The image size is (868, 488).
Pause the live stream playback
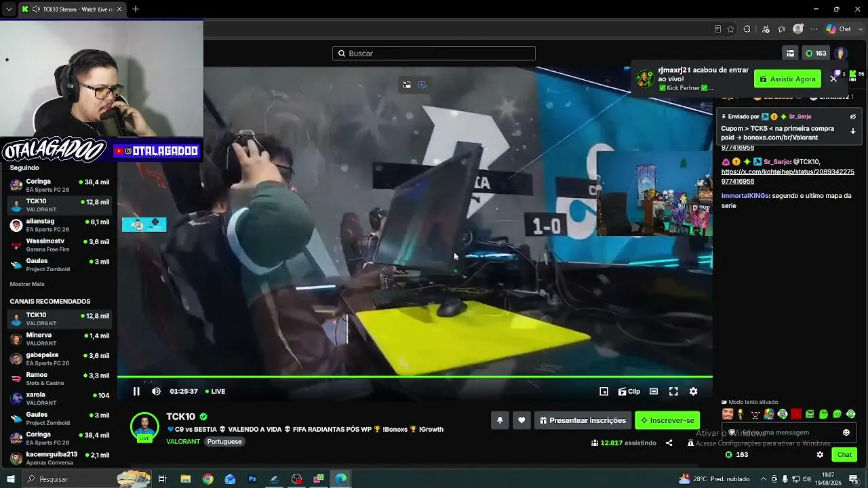pos(136,391)
